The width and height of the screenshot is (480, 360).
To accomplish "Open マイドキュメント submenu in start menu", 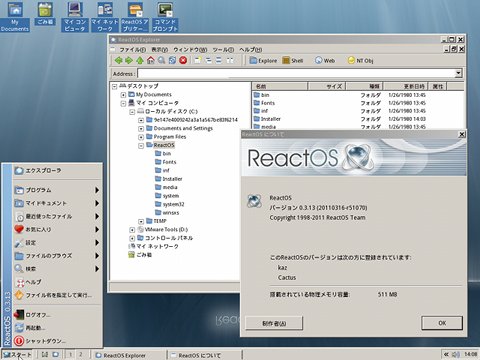I will pos(57,203).
